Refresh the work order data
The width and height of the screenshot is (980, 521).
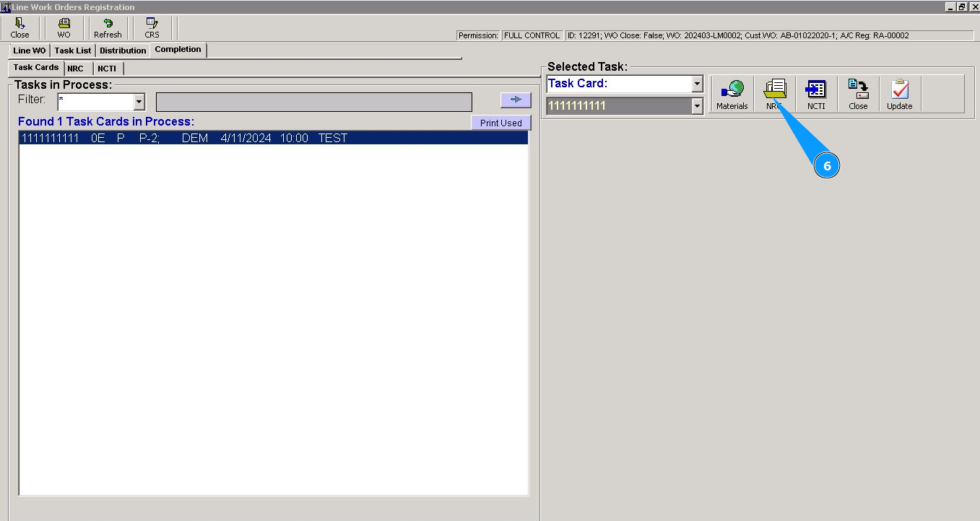tap(108, 28)
